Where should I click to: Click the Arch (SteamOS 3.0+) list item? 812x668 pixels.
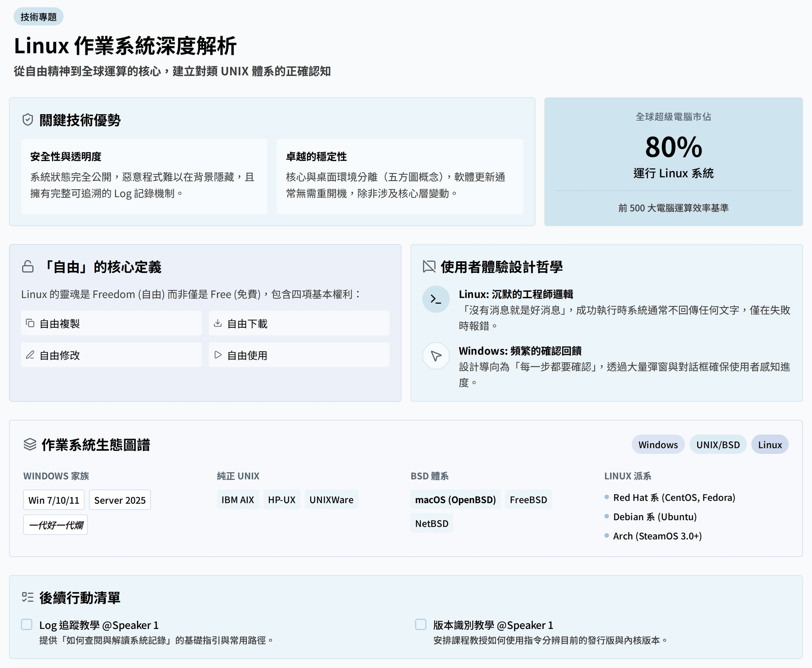point(657,536)
